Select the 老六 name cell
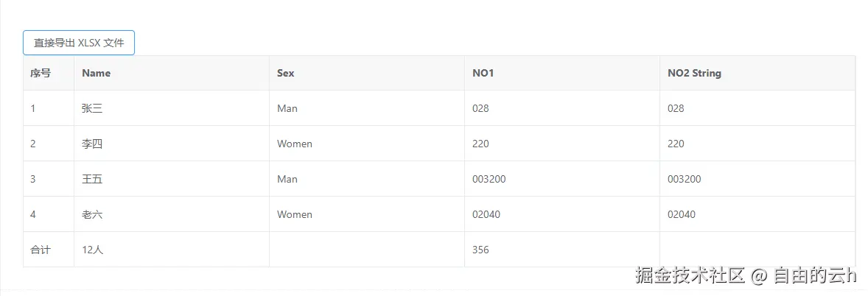The height and width of the screenshot is (296, 868). [x=92, y=214]
